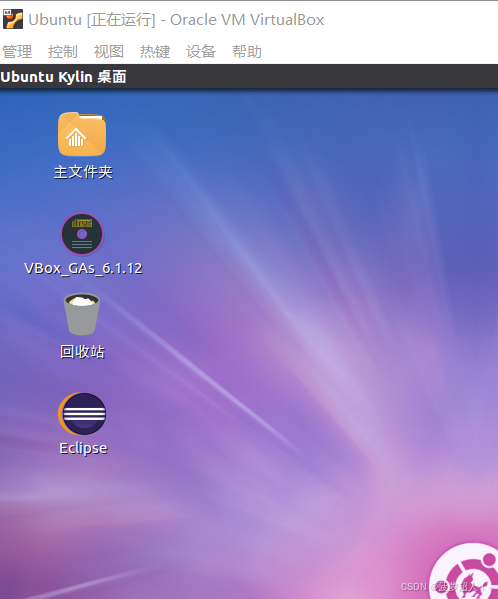Click the VirtualBox app icon in title bar

[13, 19]
